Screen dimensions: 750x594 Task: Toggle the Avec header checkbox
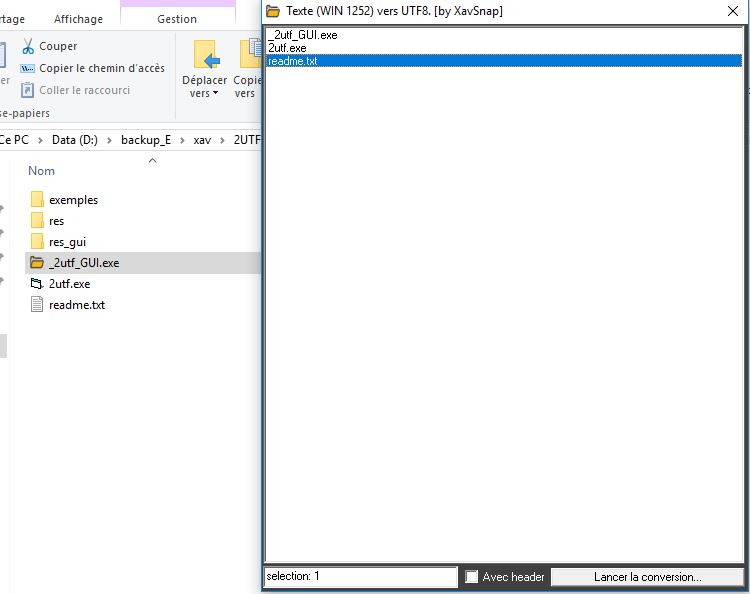472,577
